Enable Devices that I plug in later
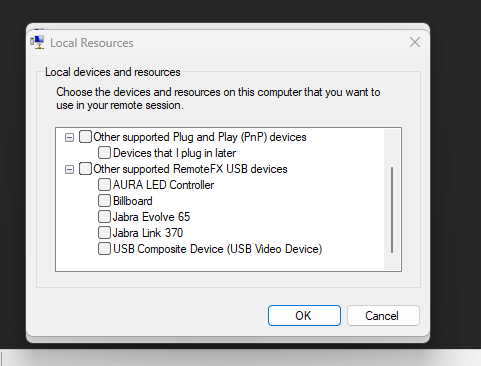This screenshot has width=481, height=366. 104,153
